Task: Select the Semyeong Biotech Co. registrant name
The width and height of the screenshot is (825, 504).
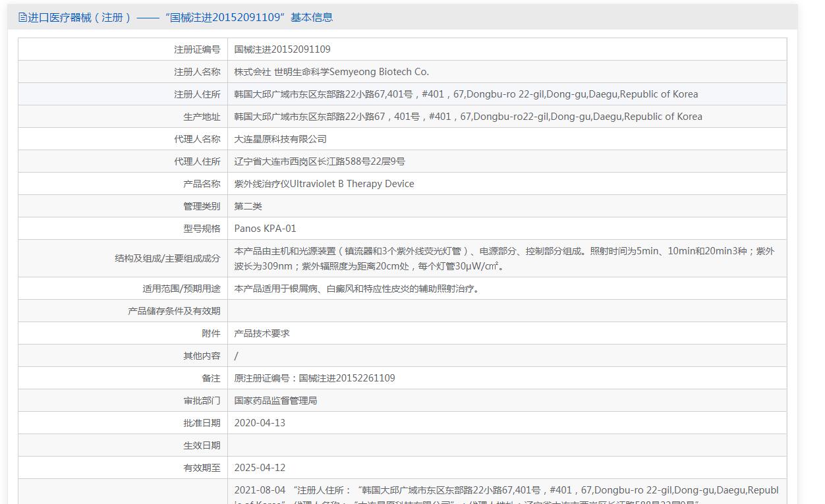Action: pyautogui.click(x=331, y=72)
